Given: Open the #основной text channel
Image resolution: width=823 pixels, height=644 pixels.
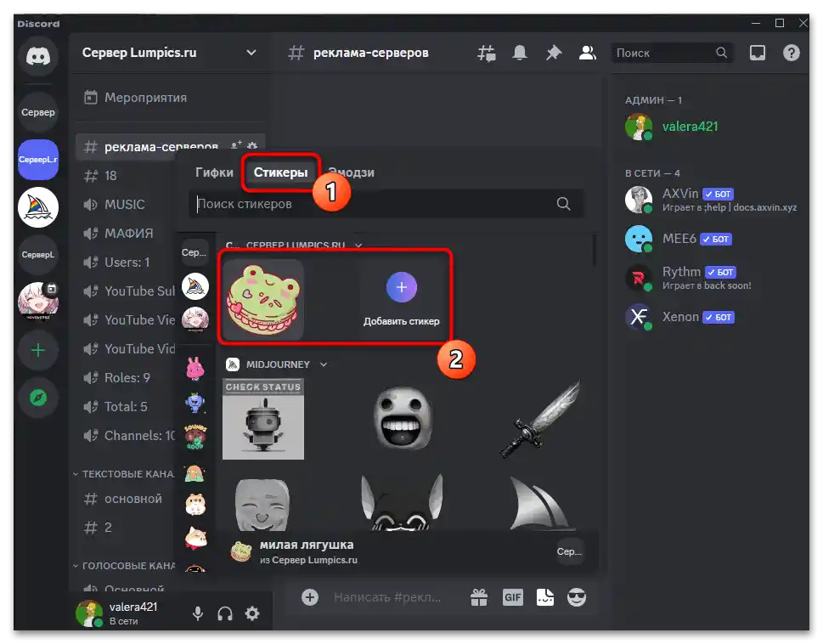Looking at the screenshot, I should [126, 499].
